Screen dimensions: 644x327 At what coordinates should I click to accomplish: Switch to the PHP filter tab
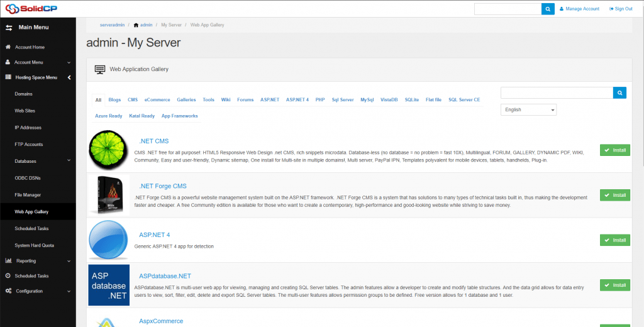tap(320, 99)
